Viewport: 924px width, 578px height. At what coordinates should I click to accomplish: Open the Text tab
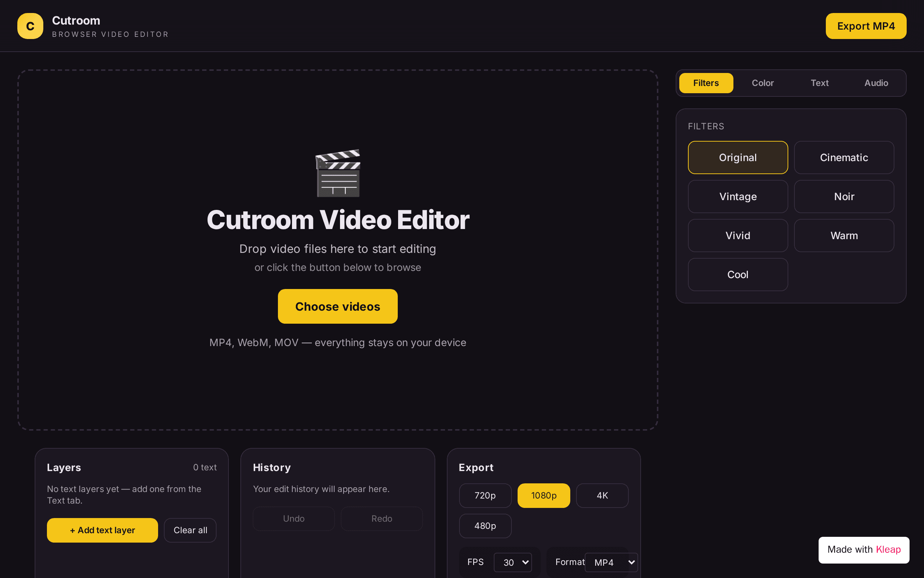point(819,83)
